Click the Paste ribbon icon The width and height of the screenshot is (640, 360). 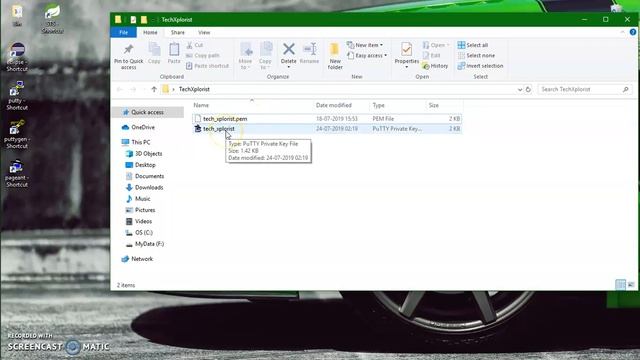pyautogui.click(x=174, y=53)
